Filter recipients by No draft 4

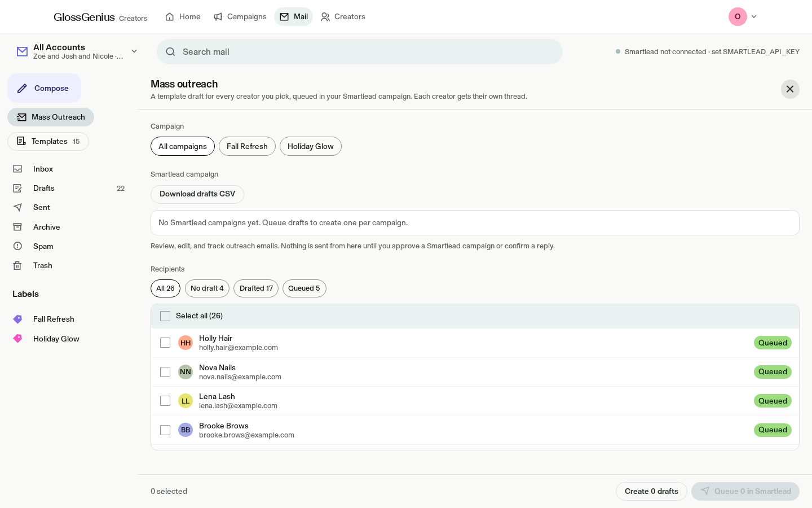(x=207, y=288)
